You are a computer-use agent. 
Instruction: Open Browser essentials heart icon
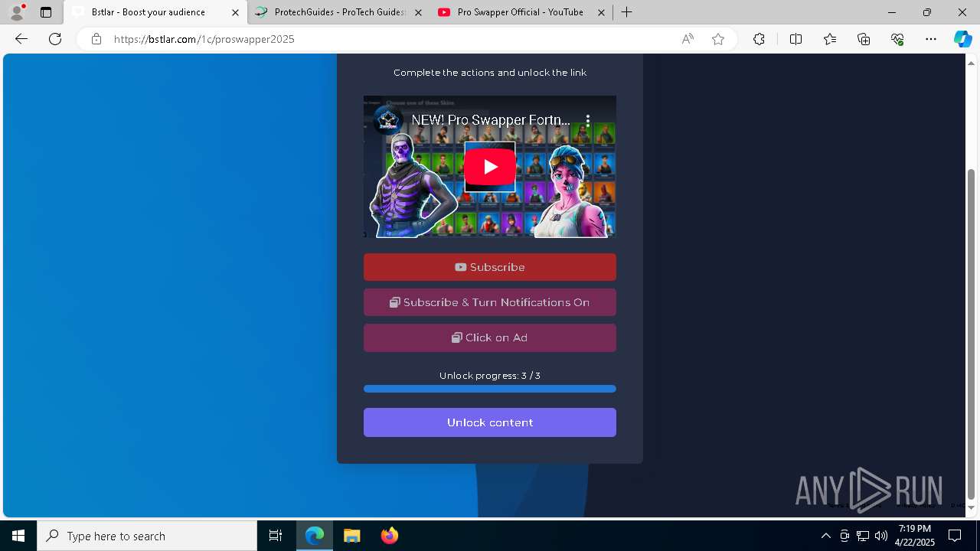[x=897, y=39]
